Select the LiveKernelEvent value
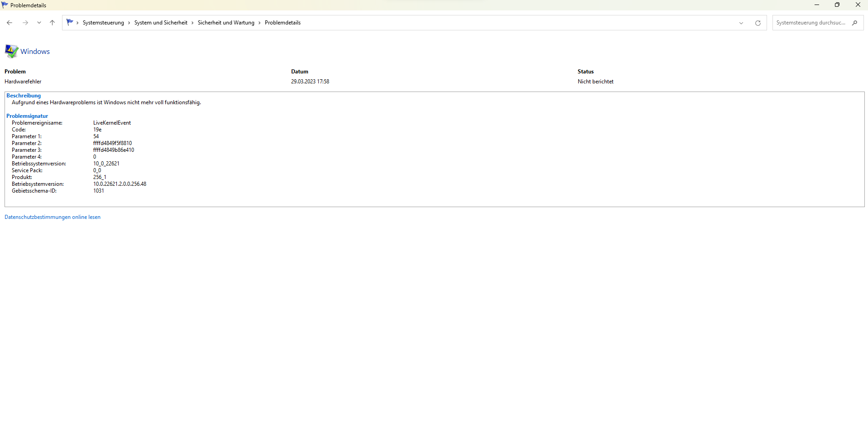Screen dimensions: 868x426 112,123
